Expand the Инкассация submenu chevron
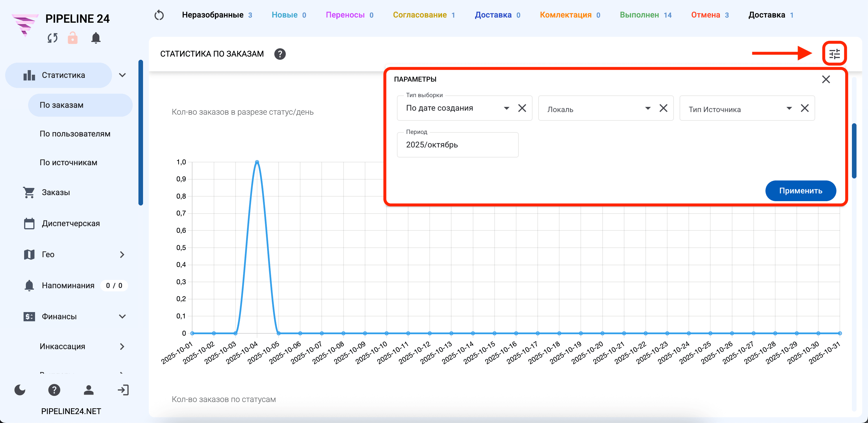Screen dimensions: 868x423 [x=122, y=347]
